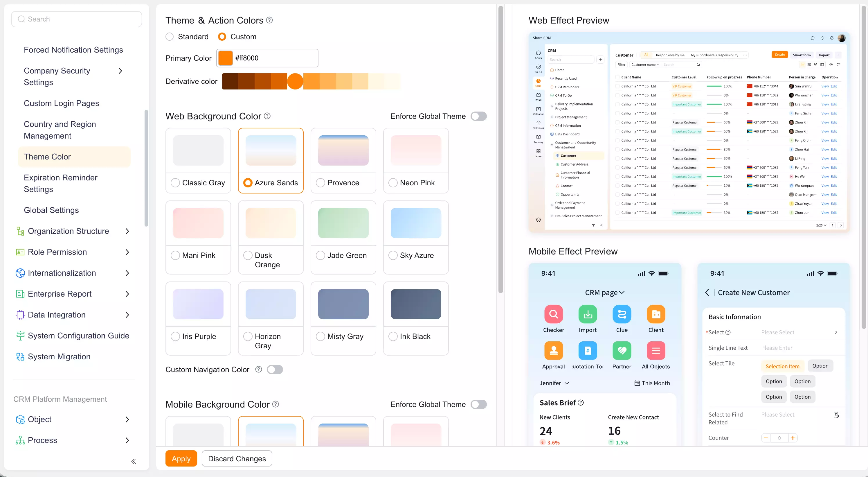The height and width of the screenshot is (477, 868).
Task: Click Import button in web preview header
Action: click(824, 55)
